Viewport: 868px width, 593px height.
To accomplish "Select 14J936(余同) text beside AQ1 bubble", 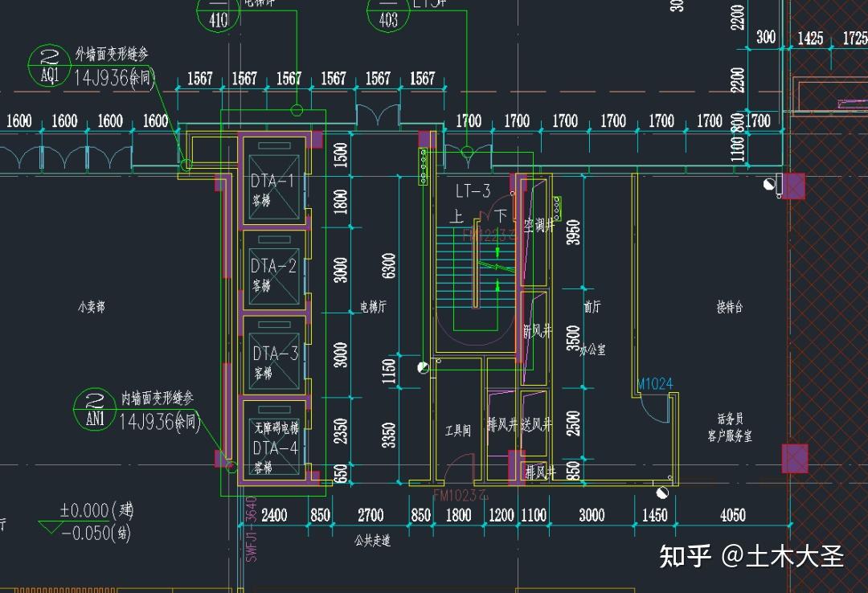I will [113, 77].
